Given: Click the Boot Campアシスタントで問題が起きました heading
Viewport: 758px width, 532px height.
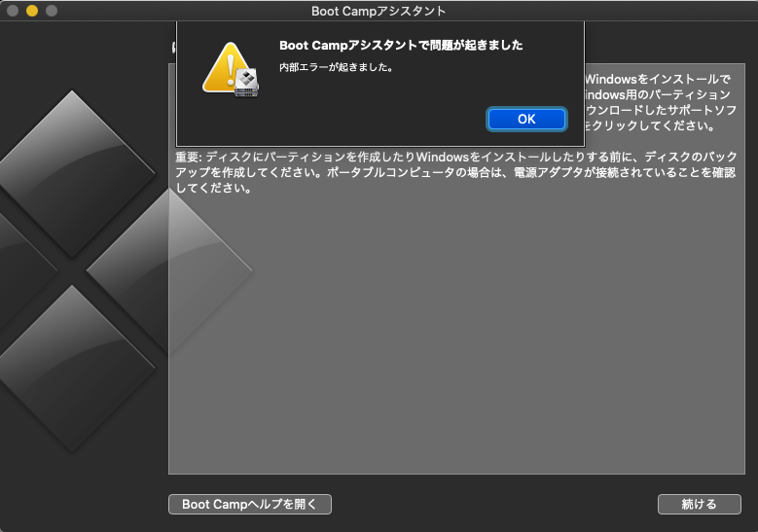Looking at the screenshot, I should pyautogui.click(x=401, y=46).
